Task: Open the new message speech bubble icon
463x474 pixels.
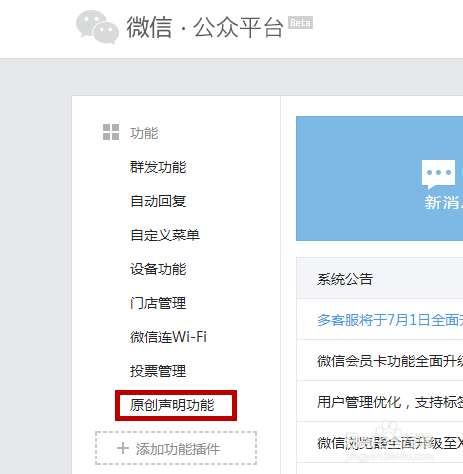Action: 438,175
